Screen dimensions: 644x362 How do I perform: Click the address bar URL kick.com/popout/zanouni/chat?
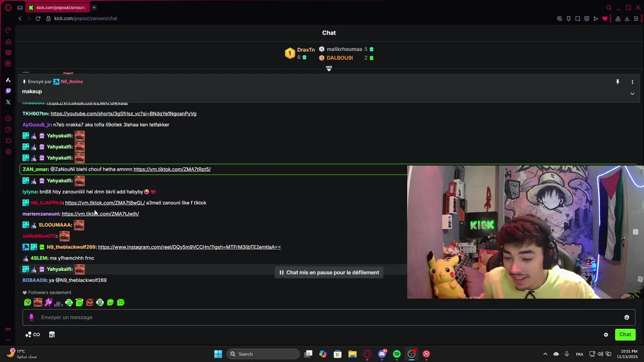[86, 19]
